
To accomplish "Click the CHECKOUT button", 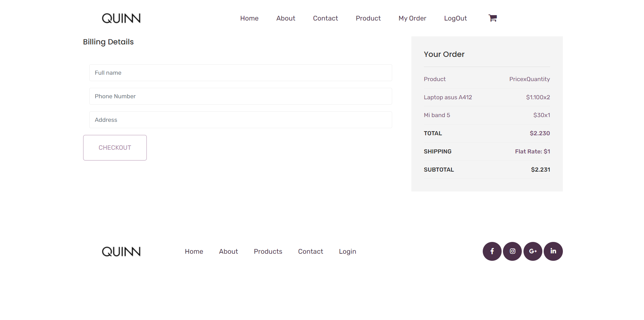I will pyautogui.click(x=114, y=147).
